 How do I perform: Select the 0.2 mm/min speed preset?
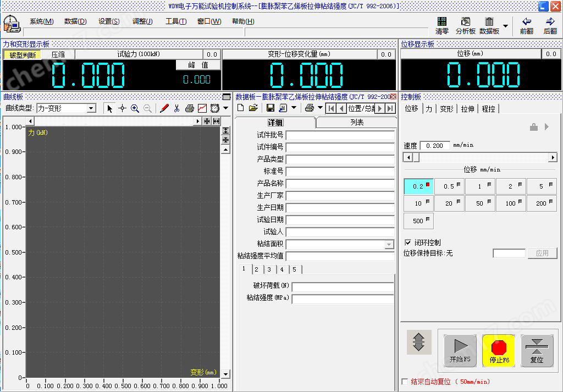pos(418,186)
